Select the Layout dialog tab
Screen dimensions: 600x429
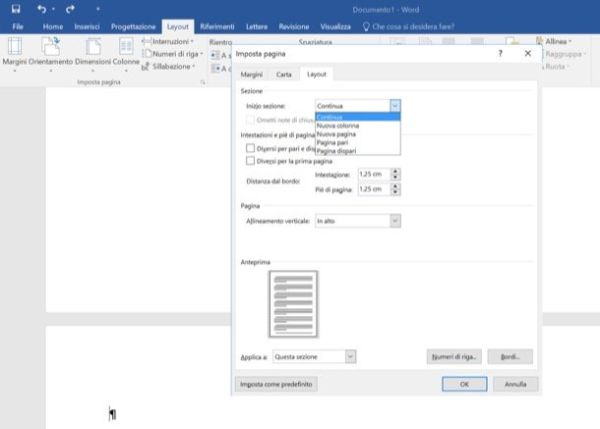click(317, 74)
